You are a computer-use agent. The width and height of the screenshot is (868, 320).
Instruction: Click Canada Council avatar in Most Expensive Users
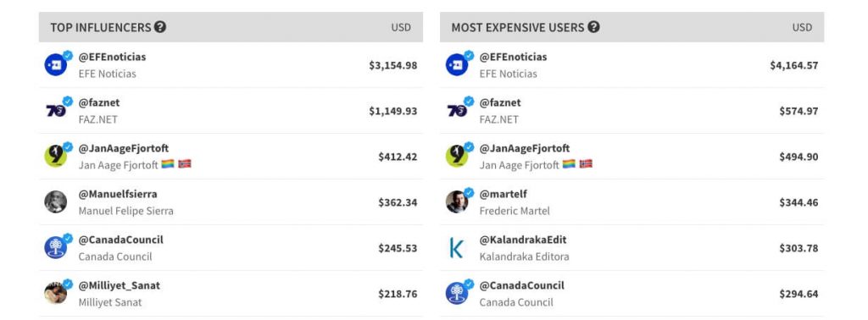pos(457,294)
